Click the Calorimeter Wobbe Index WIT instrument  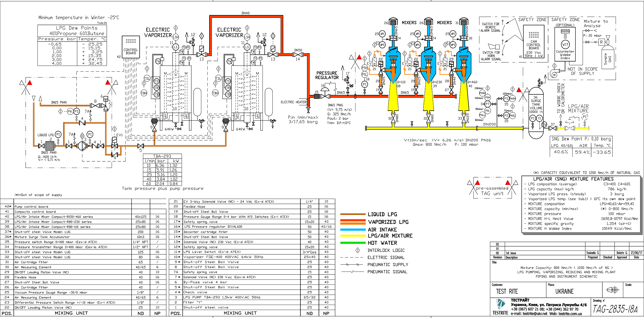pos(565,44)
